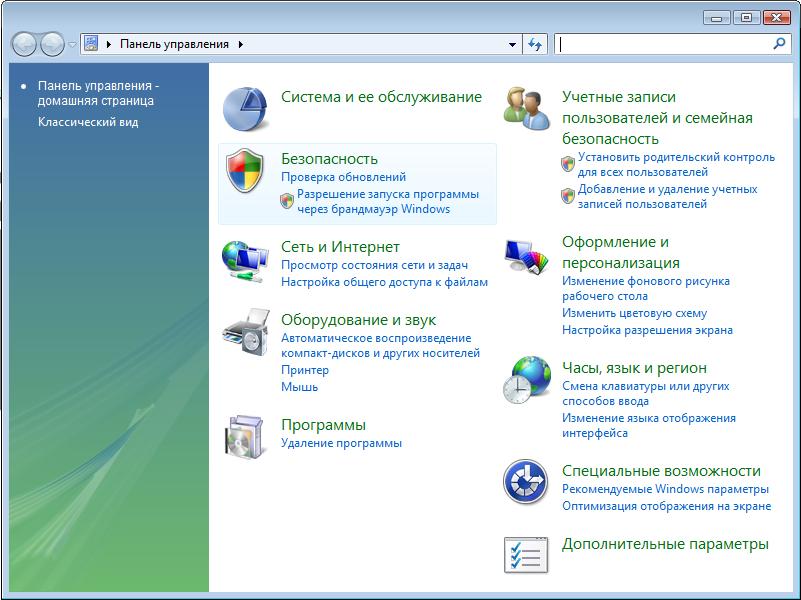Open Оборудование и звук category
The height and width of the screenshot is (600, 801).
(x=358, y=320)
